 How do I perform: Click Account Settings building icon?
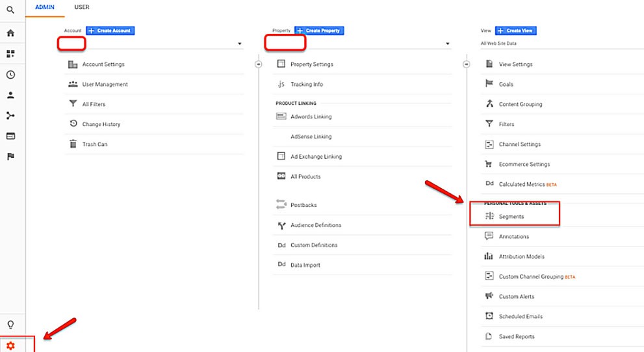click(x=73, y=64)
